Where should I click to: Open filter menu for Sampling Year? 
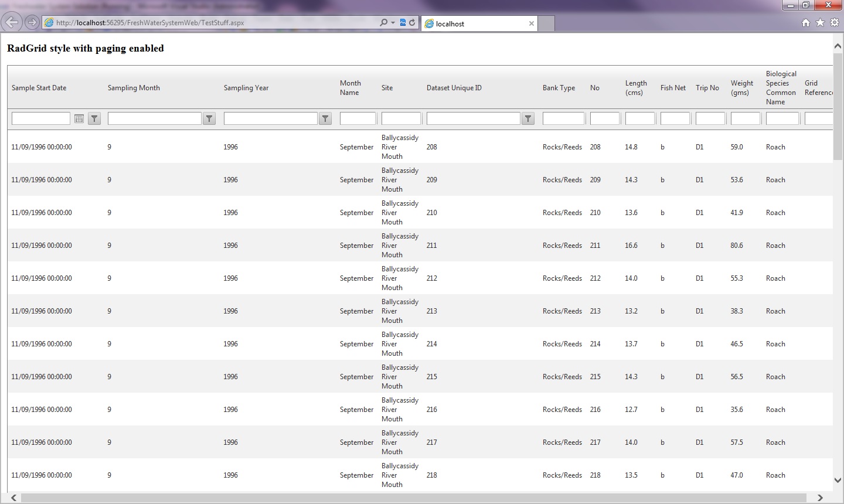[x=325, y=118]
